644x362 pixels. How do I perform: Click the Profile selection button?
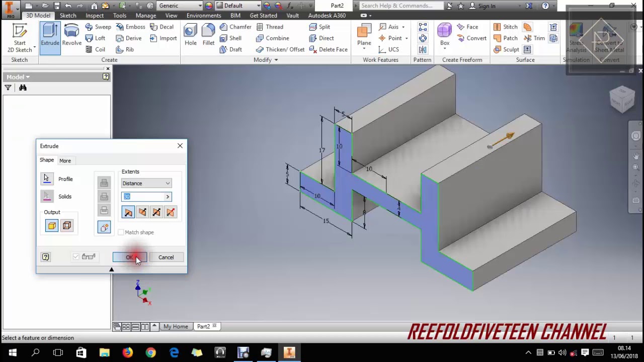point(47,179)
